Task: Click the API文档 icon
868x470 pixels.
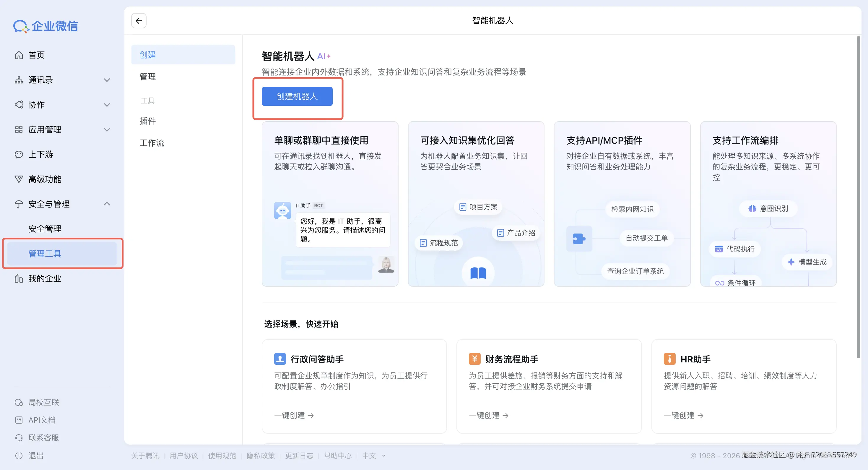Action: click(19, 420)
